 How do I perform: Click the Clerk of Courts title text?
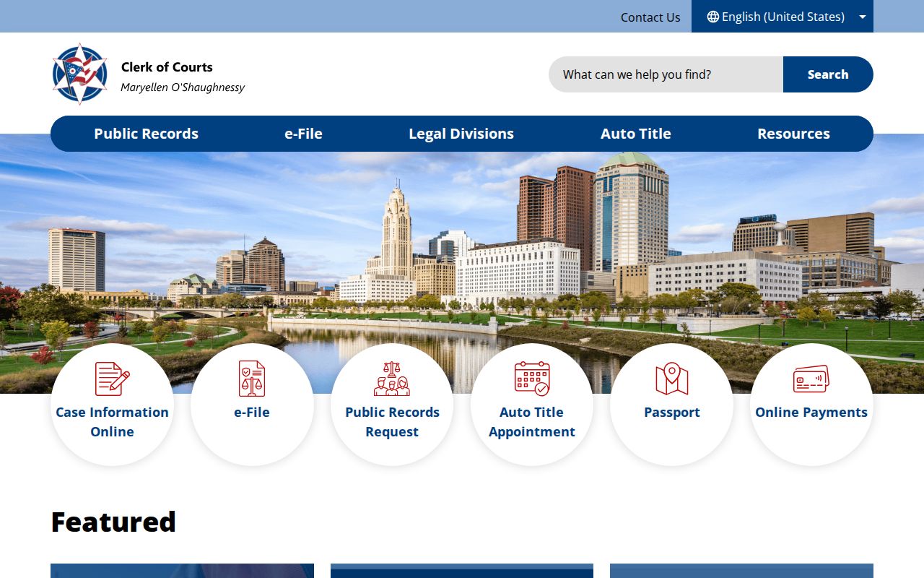tap(167, 67)
